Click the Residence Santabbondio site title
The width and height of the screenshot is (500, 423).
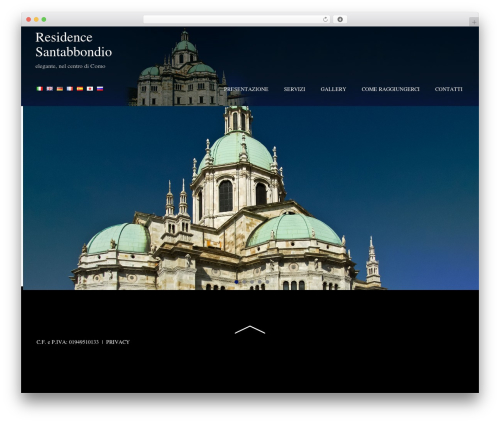click(74, 44)
